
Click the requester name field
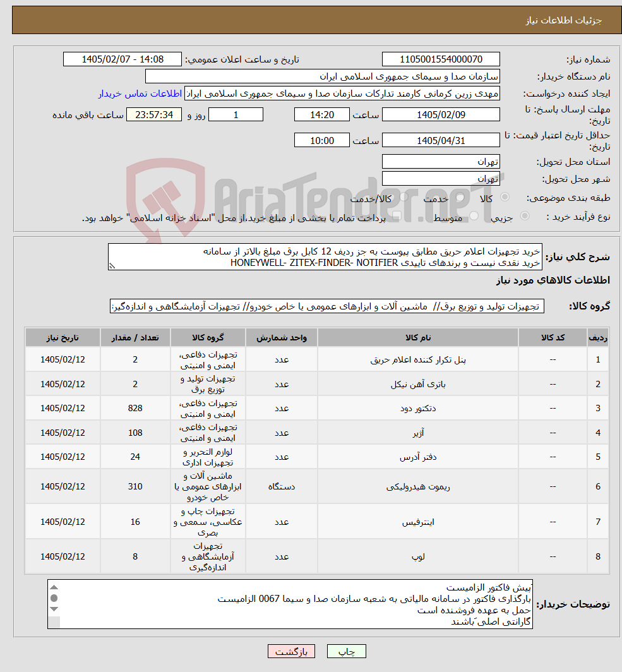point(342,93)
